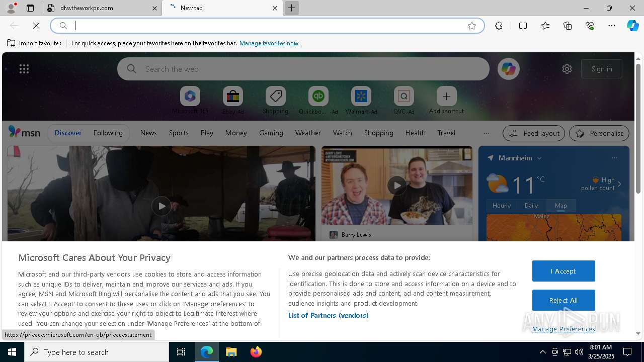
Task: Show more MSN categories ellipsis
Action: click(x=486, y=133)
